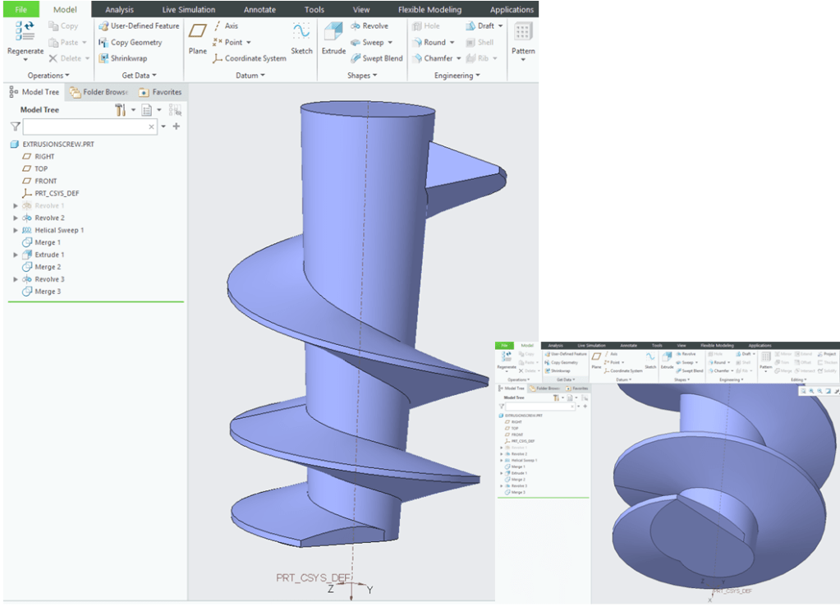The image size is (840, 616).
Task: Open the Folder Browser tab in large window
Action: 99,92
